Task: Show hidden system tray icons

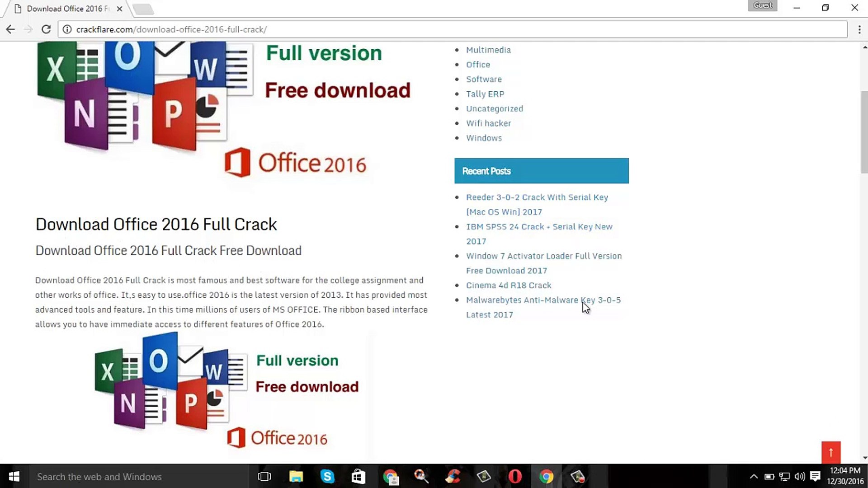Action: pyautogui.click(x=754, y=477)
